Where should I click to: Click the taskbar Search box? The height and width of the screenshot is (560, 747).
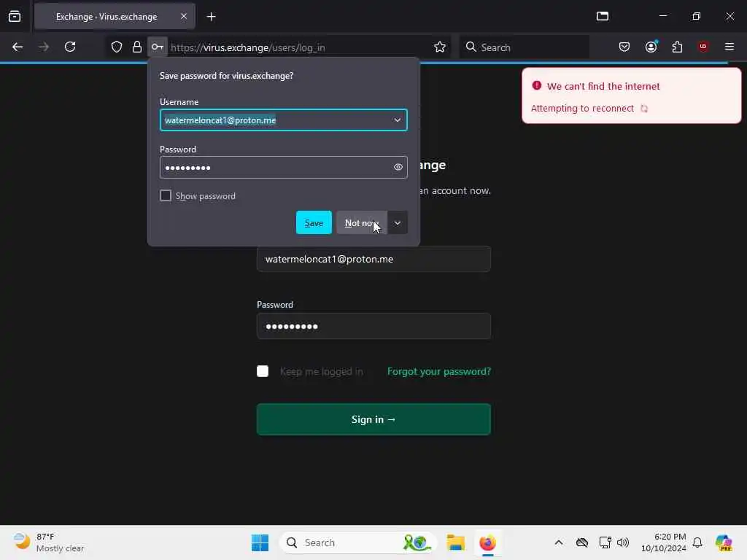[357, 542]
